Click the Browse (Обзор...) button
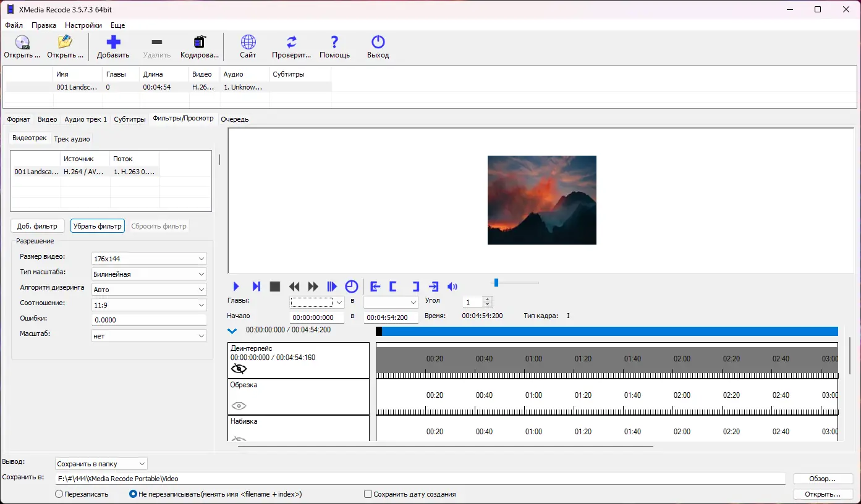This screenshot has width=861, height=504. click(x=823, y=479)
